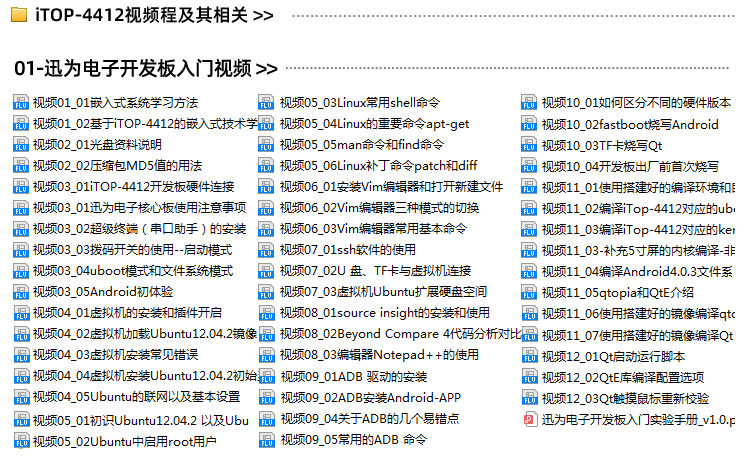Click FLV icon for 视频07_01ssh软件的使用
Viewport: 750px width, 469px height.
tap(266, 250)
